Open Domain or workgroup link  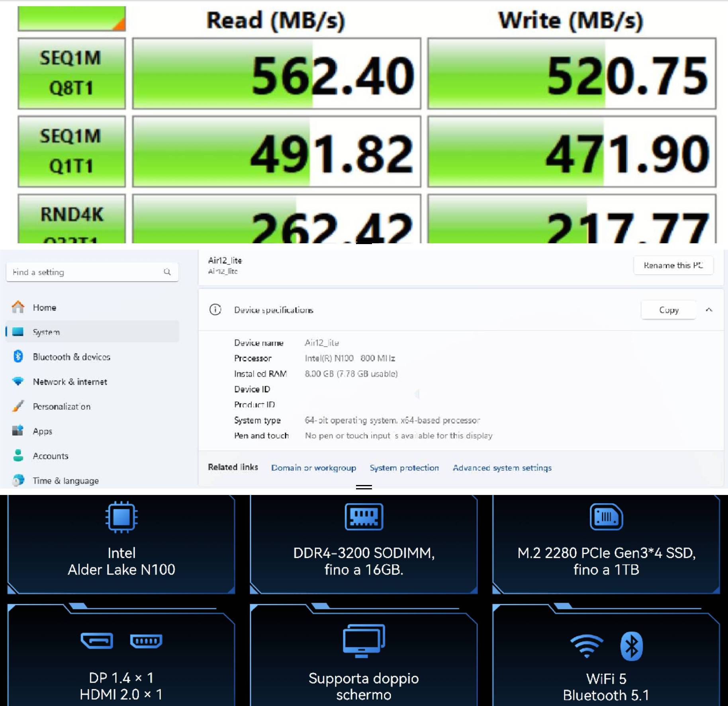click(x=313, y=468)
